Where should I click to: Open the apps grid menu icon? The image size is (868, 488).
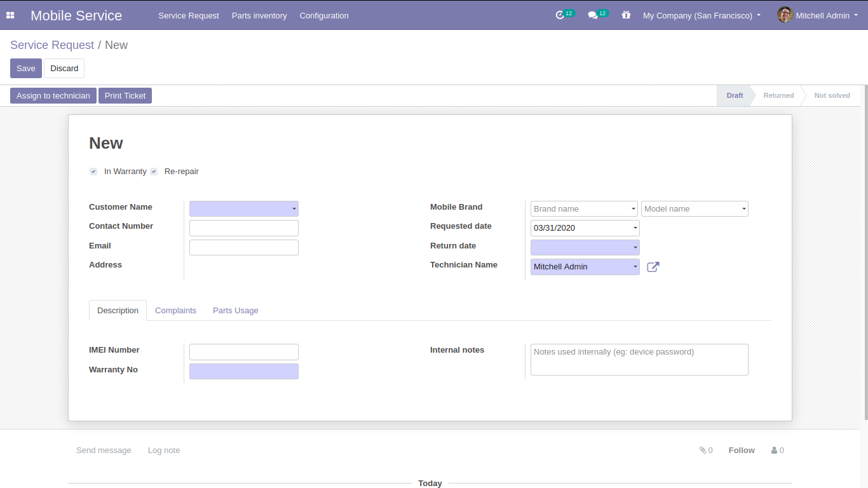[x=10, y=15]
